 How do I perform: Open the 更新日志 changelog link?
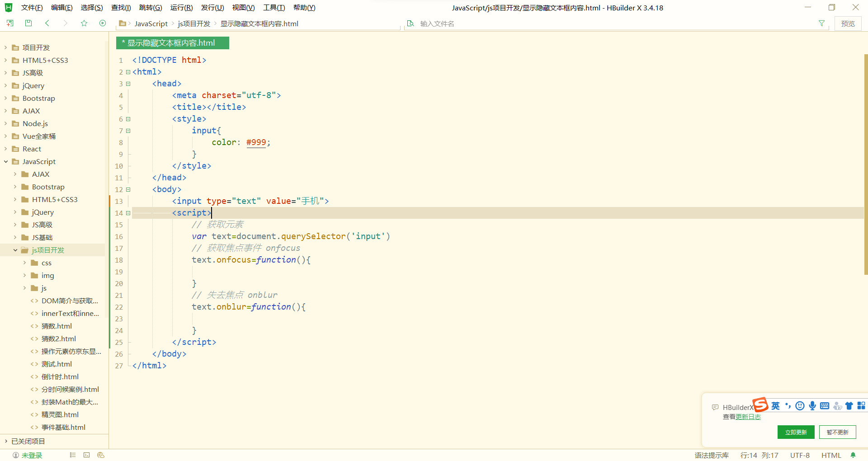click(x=749, y=417)
